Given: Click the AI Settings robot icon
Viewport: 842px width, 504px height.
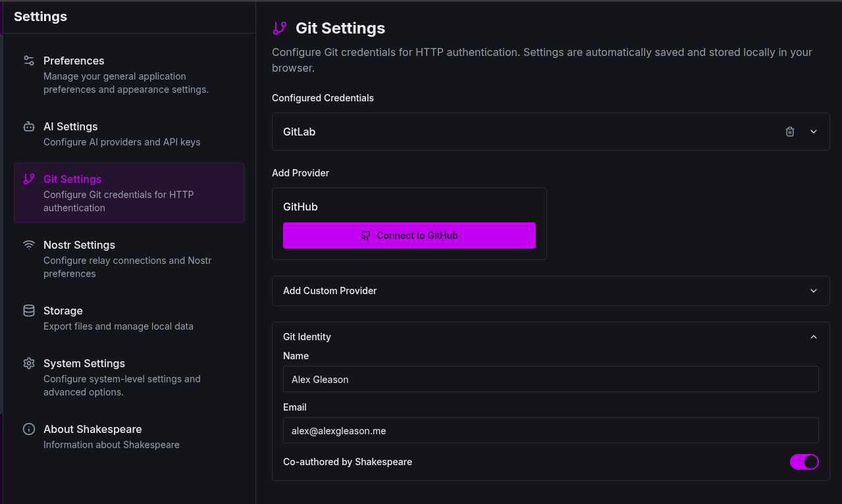Looking at the screenshot, I should [29, 126].
